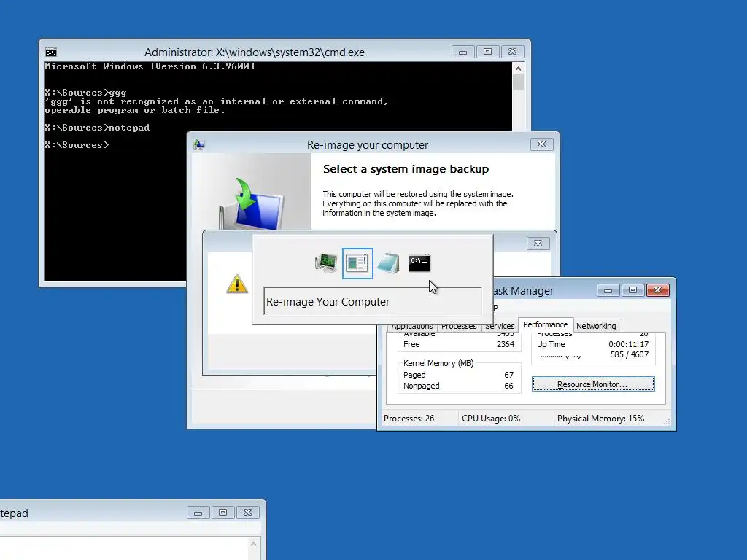
Task: Close the Re-image your computer window
Action: 542,144
